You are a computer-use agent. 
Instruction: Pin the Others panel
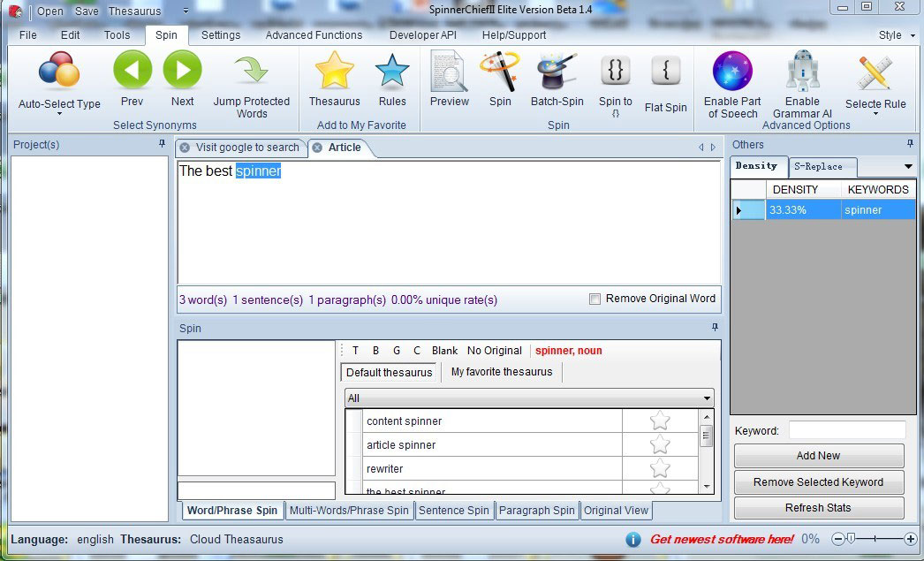tap(910, 144)
